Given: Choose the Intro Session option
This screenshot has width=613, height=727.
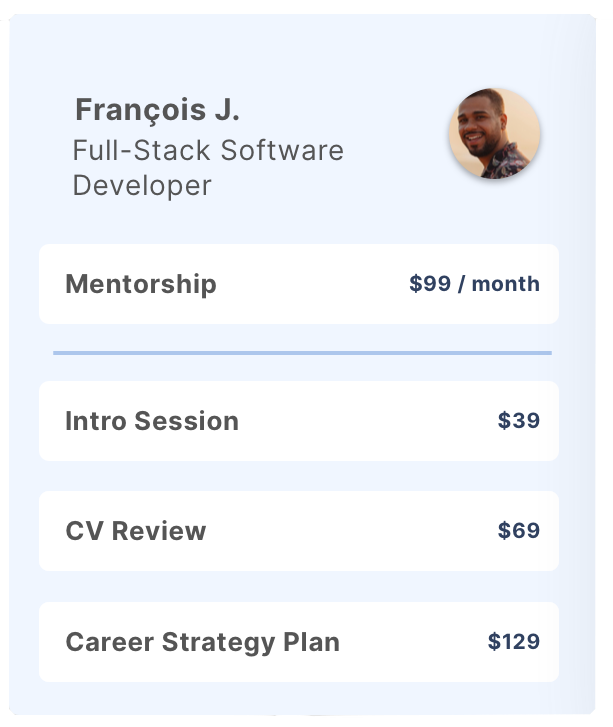Looking at the screenshot, I should (x=299, y=421).
